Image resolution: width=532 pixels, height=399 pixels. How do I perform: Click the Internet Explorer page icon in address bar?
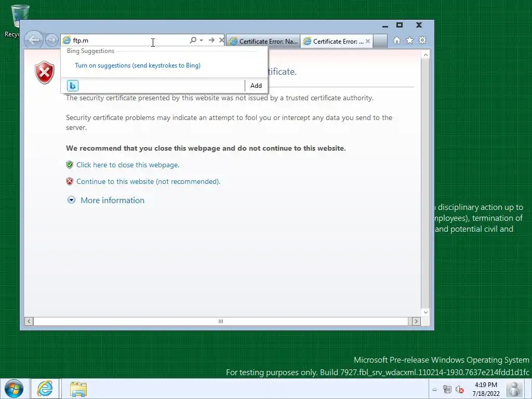pos(67,41)
